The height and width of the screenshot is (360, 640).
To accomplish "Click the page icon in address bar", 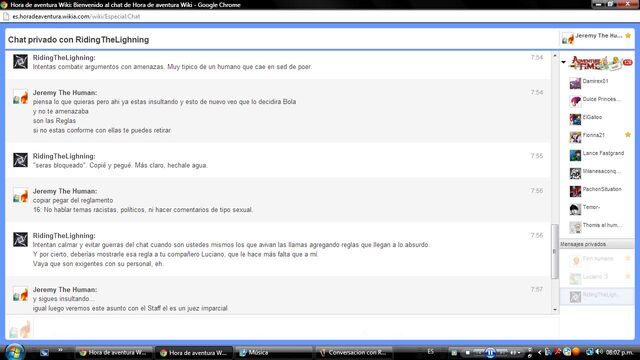I will point(6,17).
